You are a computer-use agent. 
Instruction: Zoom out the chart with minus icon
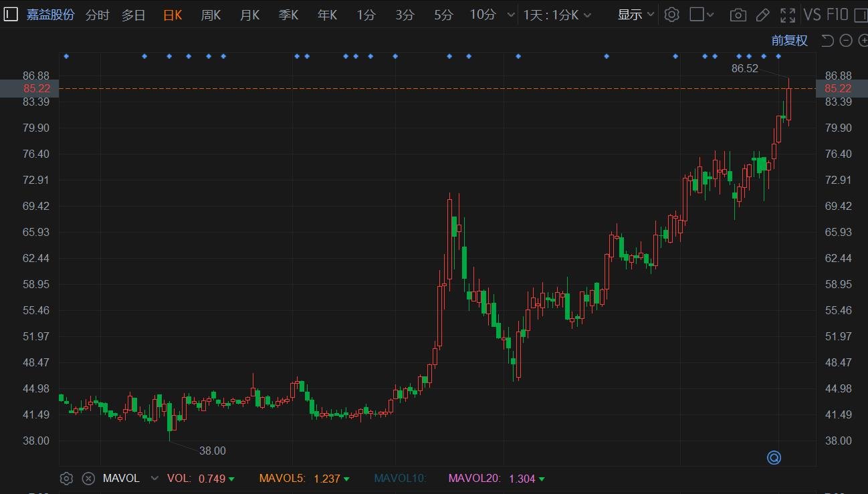click(x=846, y=41)
